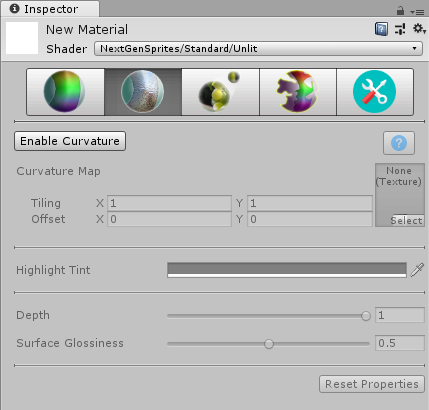429x410 pixels.
Task: Open the material gear settings menu
Action: tap(419, 29)
